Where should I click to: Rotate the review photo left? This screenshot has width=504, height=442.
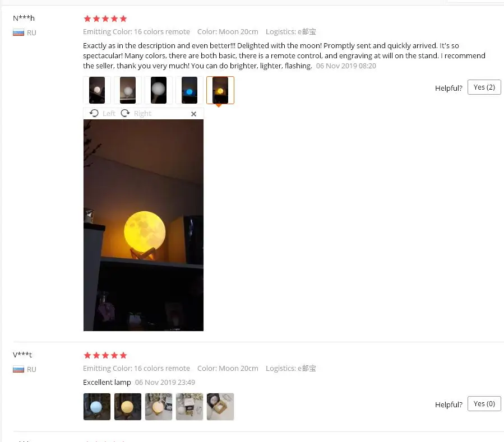click(x=94, y=113)
